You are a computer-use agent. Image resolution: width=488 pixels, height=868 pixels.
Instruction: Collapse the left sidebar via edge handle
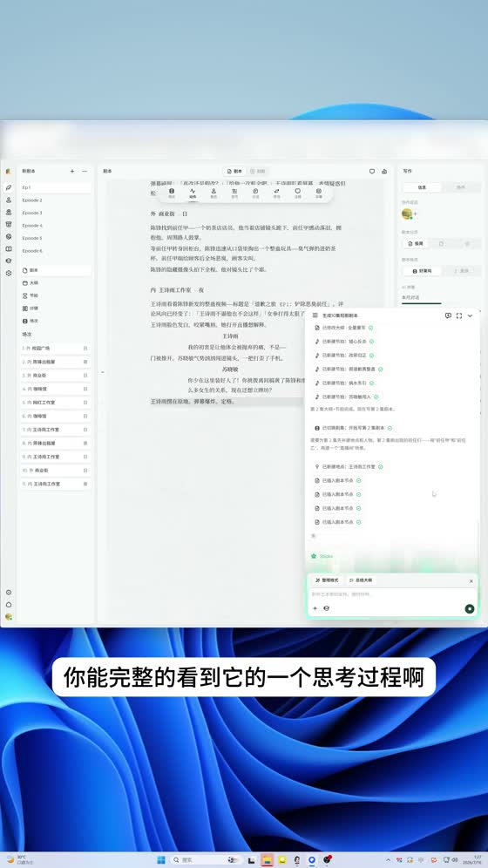click(x=102, y=372)
